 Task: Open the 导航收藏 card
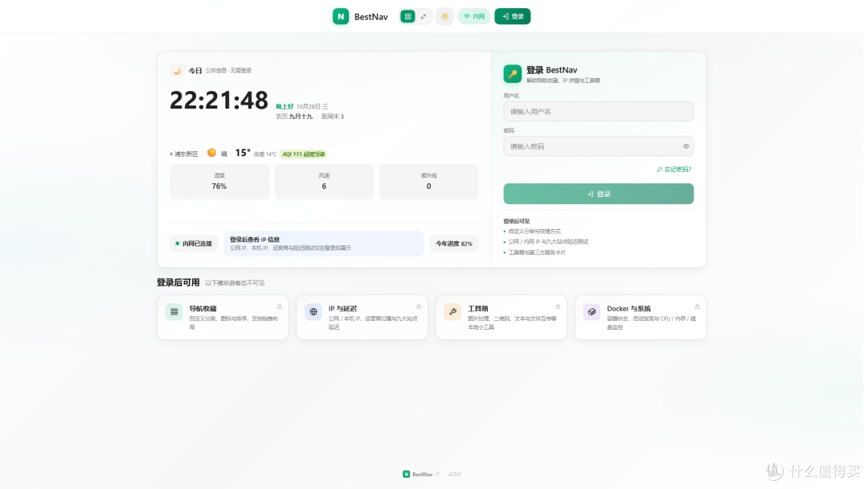click(223, 318)
